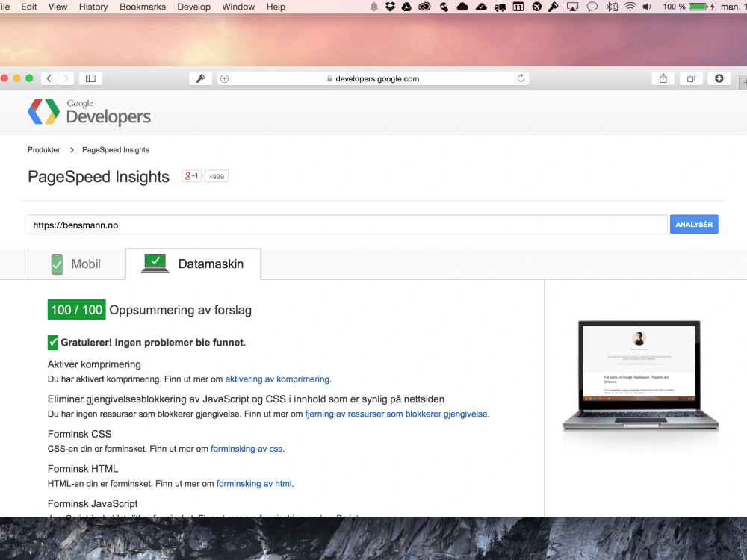The height and width of the screenshot is (560, 747).
Task: Click the Gratulerer! Ingen problemer ble funnet text
Action: (x=153, y=343)
